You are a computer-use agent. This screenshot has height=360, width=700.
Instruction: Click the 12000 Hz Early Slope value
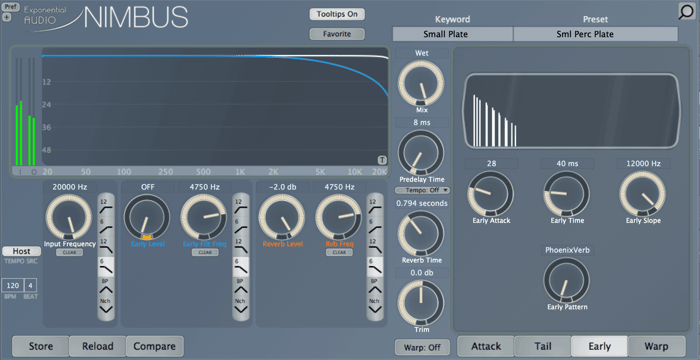coord(643,163)
